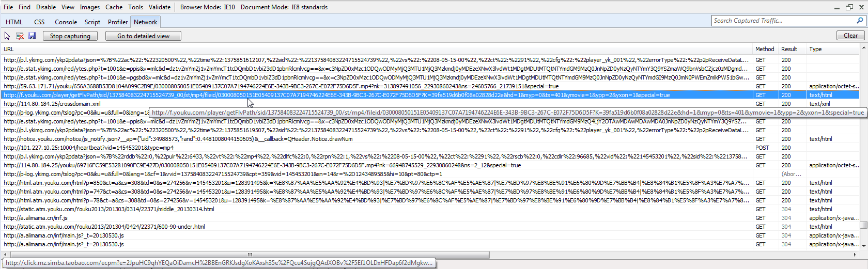The height and width of the screenshot is (269, 868).
Task: Select the a.alimama.cn/inf.js row
Action: click(x=430, y=218)
